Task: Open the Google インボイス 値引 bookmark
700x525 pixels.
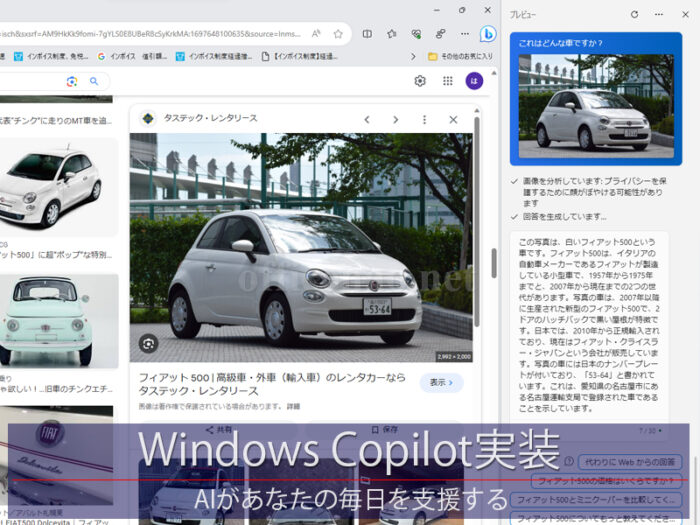Action: (x=132, y=56)
